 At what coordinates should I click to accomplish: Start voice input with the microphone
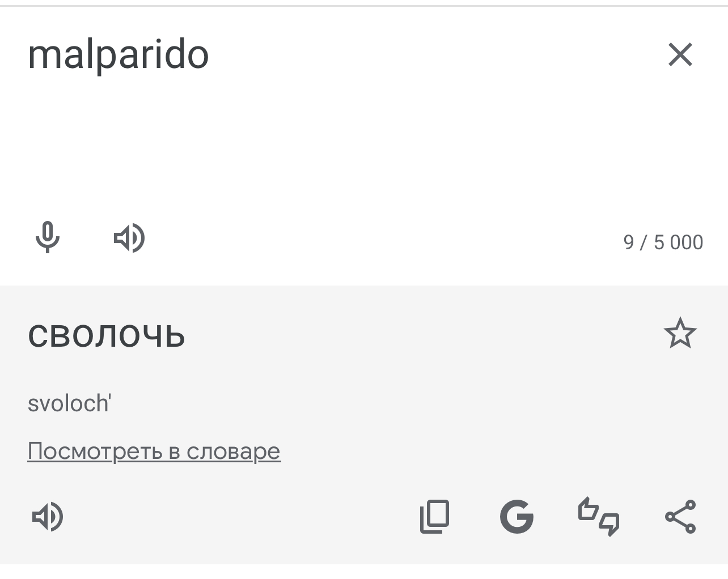[48, 237]
